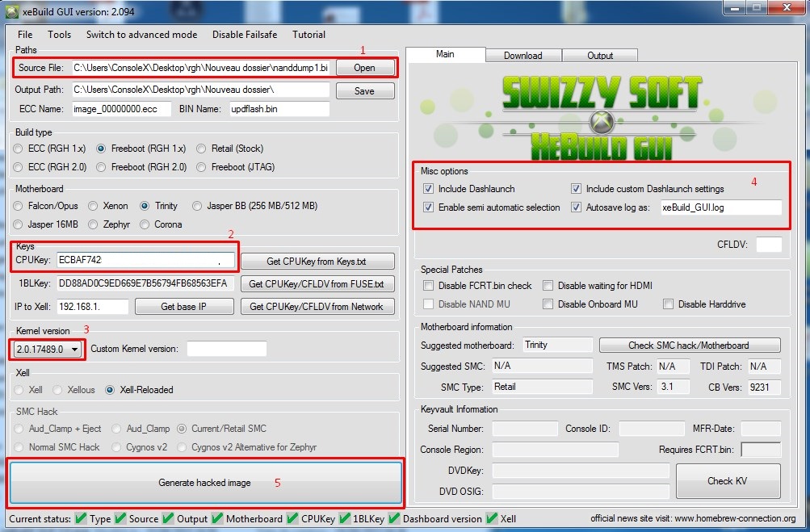Click the Motherboard status checkmark icon
The width and height of the screenshot is (810, 532).
pos(217,519)
